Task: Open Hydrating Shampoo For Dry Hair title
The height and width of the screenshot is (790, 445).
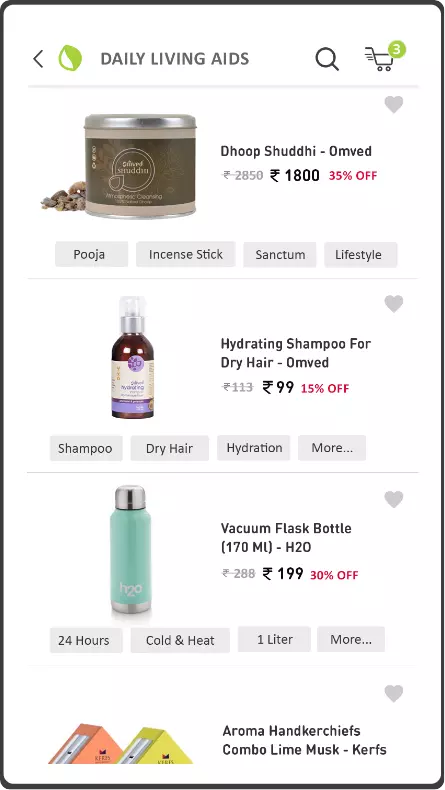Action: (x=296, y=353)
